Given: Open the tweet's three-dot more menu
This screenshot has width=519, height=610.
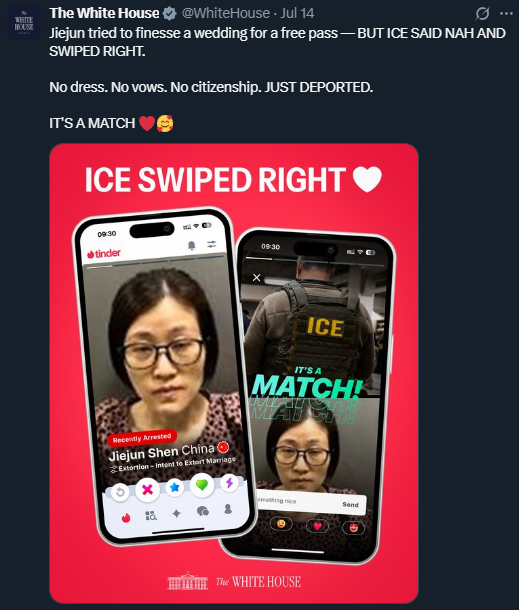Looking at the screenshot, I should point(506,14).
